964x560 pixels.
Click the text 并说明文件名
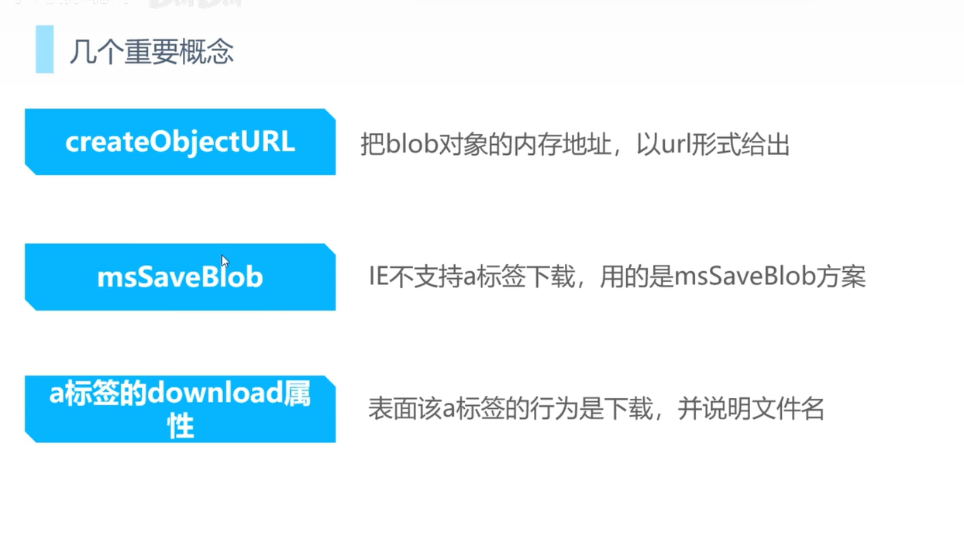click(x=751, y=408)
